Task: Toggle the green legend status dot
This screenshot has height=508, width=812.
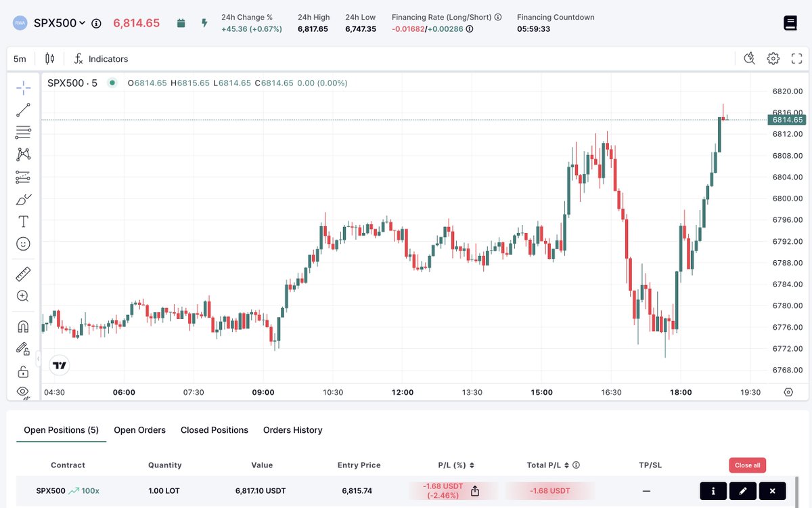Action: 112,83
